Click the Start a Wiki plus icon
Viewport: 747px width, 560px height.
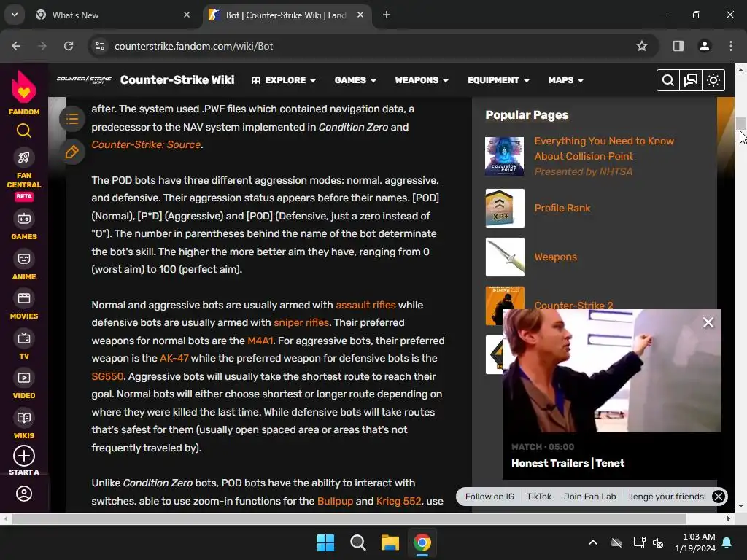pyautogui.click(x=24, y=456)
